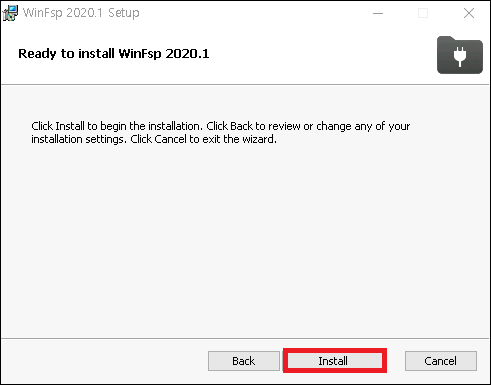Click the "WinFsp 2020.1 Setup" title text
The image size is (491, 385).
click(81, 13)
